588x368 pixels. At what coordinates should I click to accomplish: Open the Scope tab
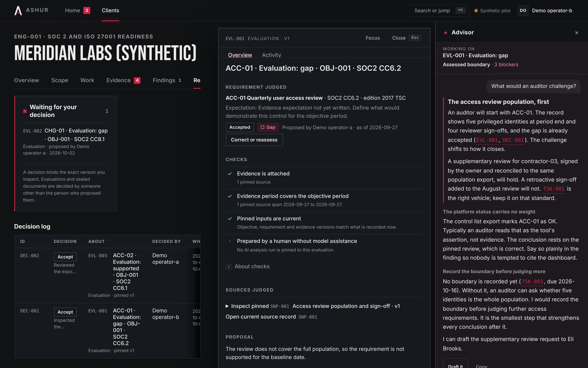click(60, 80)
